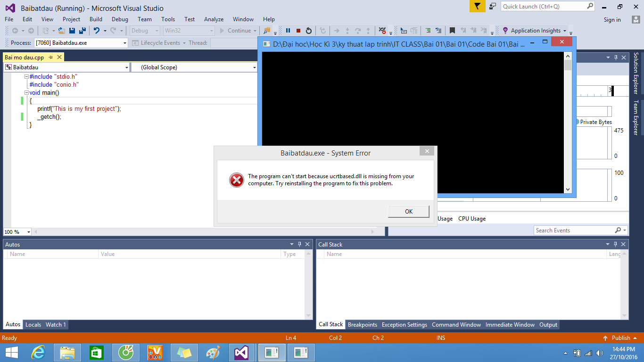Open the 100 % zoom level dropdown

(28, 232)
